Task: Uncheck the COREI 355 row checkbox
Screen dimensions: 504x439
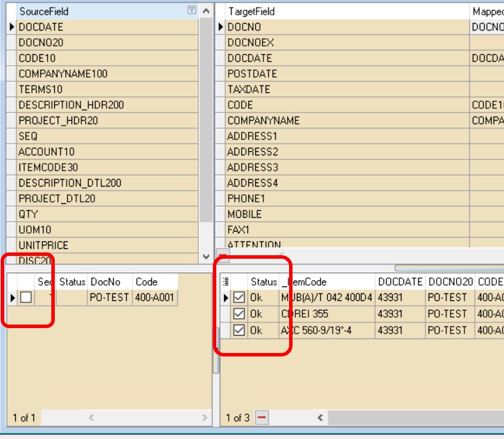Action: [x=239, y=314]
